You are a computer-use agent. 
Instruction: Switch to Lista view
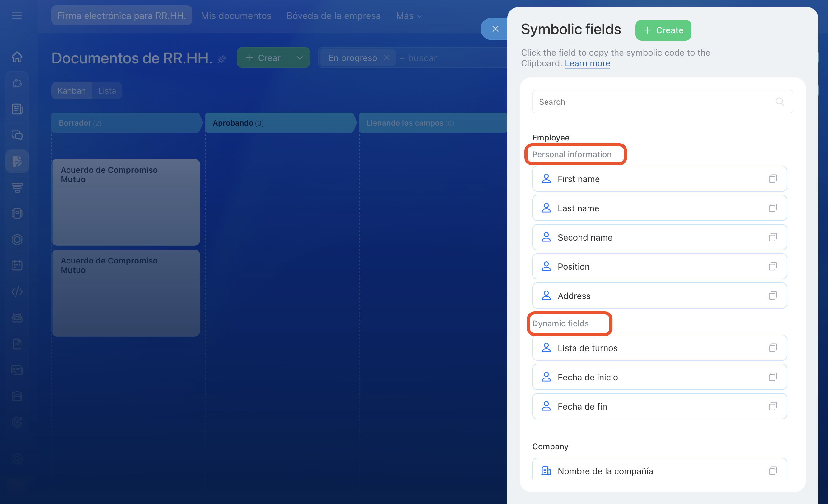107,91
